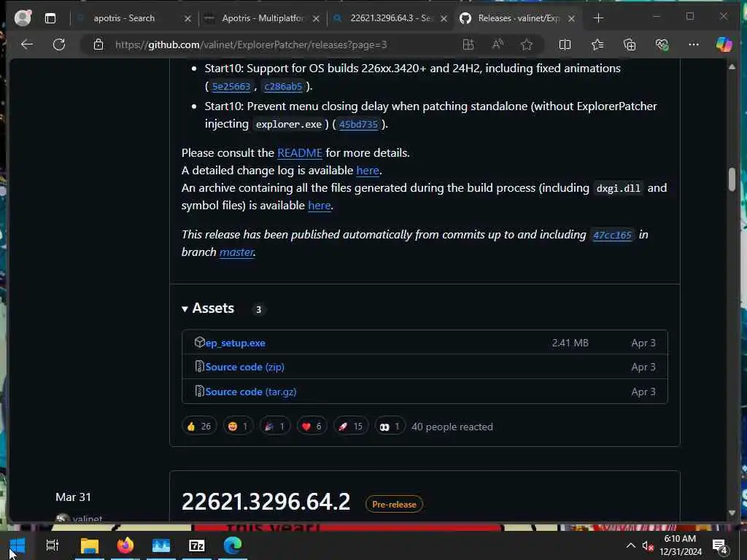Open the build archive here link
This screenshot has height=560, width=747.
[x=320, y=205]
